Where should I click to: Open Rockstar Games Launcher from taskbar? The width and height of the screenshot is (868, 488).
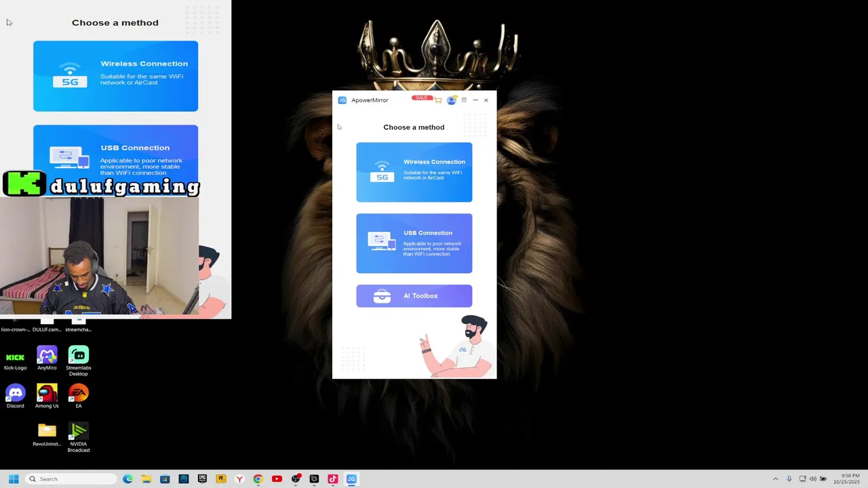tap(221, 479)
